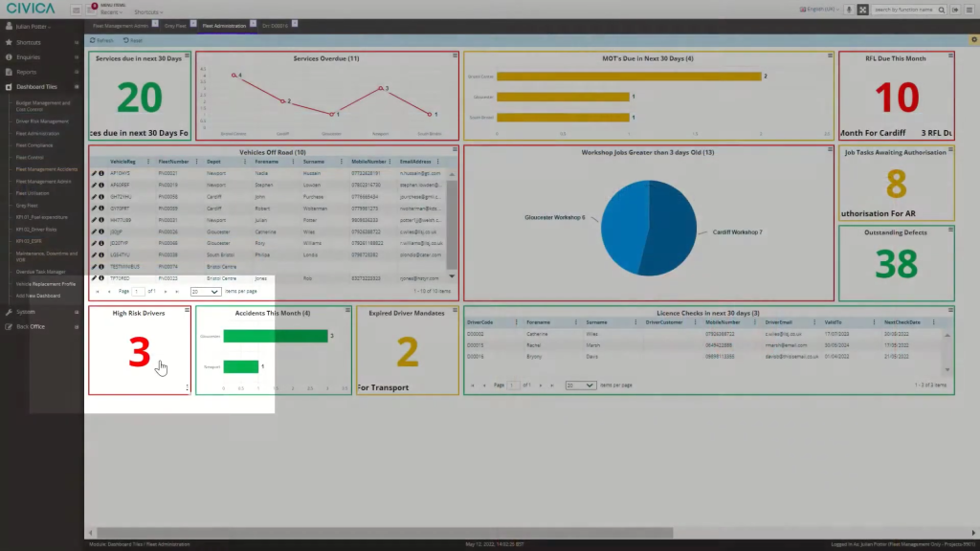Viewport: 980px width, 551px height.
Task: Click the Refresh icon above the dashboard tiles
Action: coord(101,40)
